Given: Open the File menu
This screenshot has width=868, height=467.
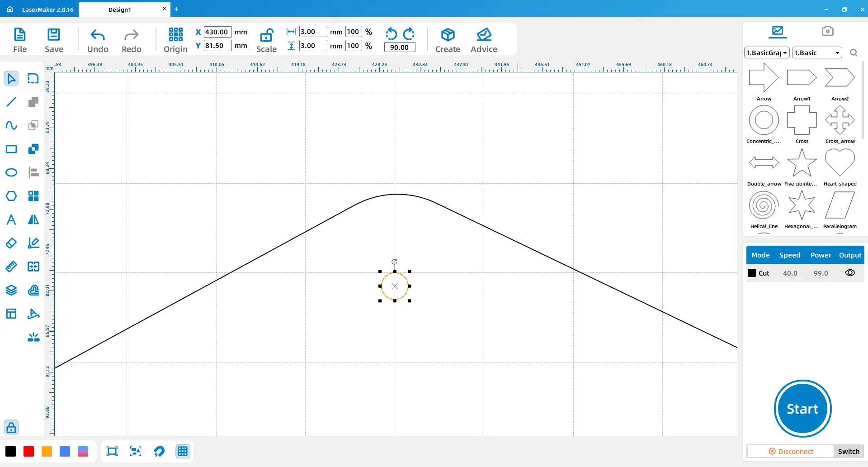Looking at the screenshot, I should pyautogui.click(x=20, y=40).
